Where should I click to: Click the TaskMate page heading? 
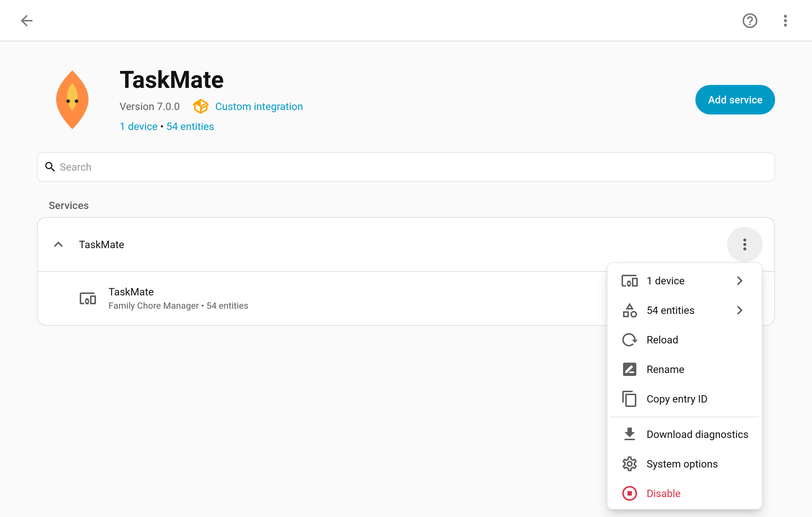172,79
